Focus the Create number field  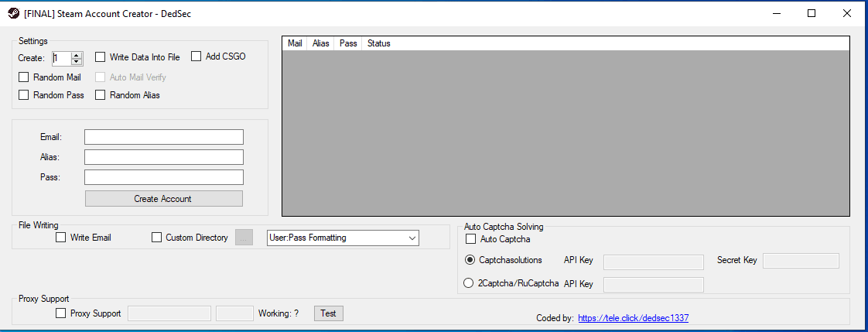click(62, 58)
